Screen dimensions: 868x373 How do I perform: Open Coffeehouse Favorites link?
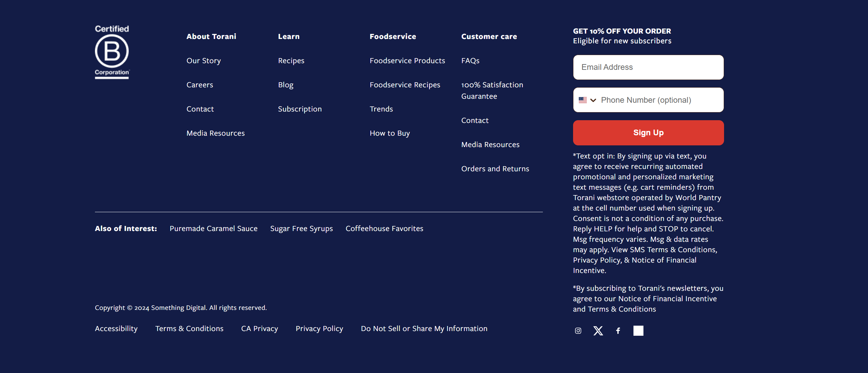(384, 229)
